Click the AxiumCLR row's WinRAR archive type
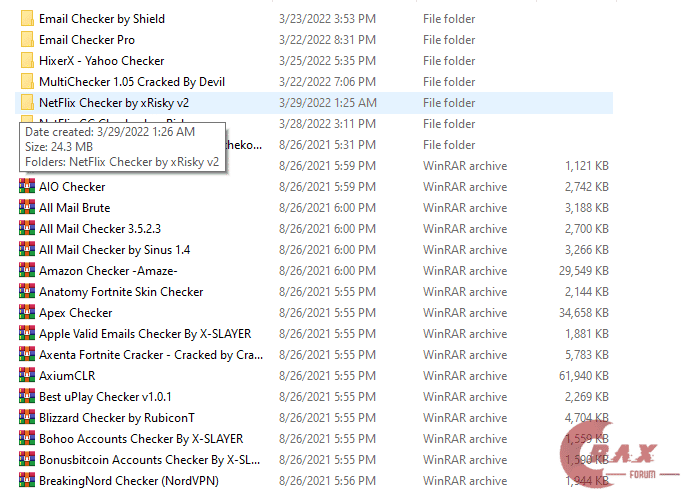The height and width of the screenshot is (490, 681). (465, 376)
